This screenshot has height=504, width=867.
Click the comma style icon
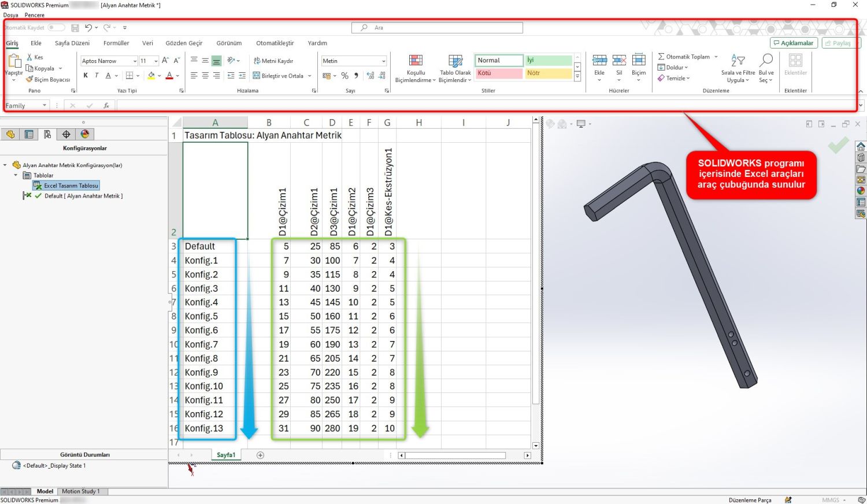(356, 76)
